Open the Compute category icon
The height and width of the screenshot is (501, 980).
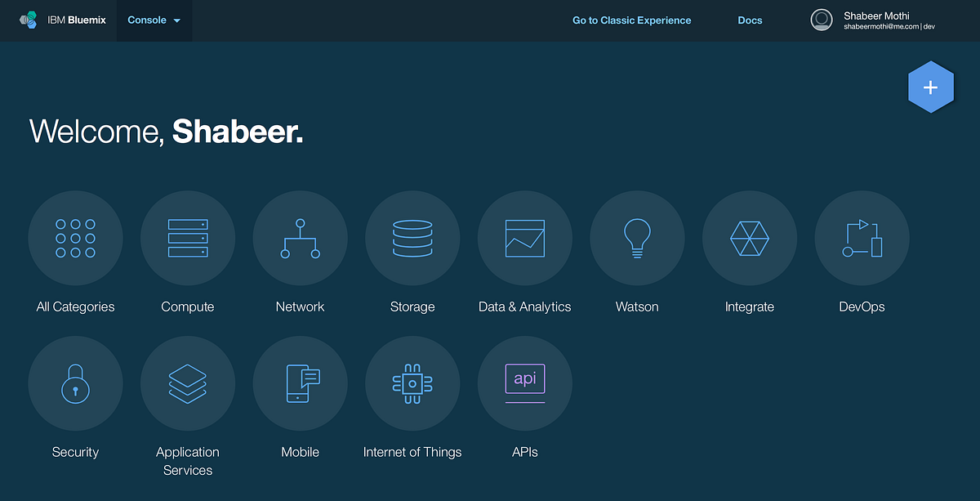click(x=188, y=238)
